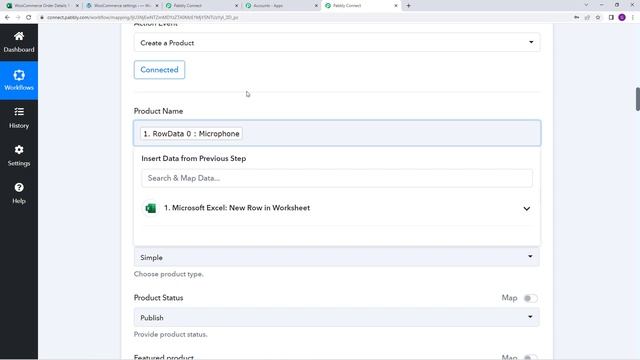Toggle Map switch for Product Status
This screenshot has height=360, width=640.
pos(531,298)
